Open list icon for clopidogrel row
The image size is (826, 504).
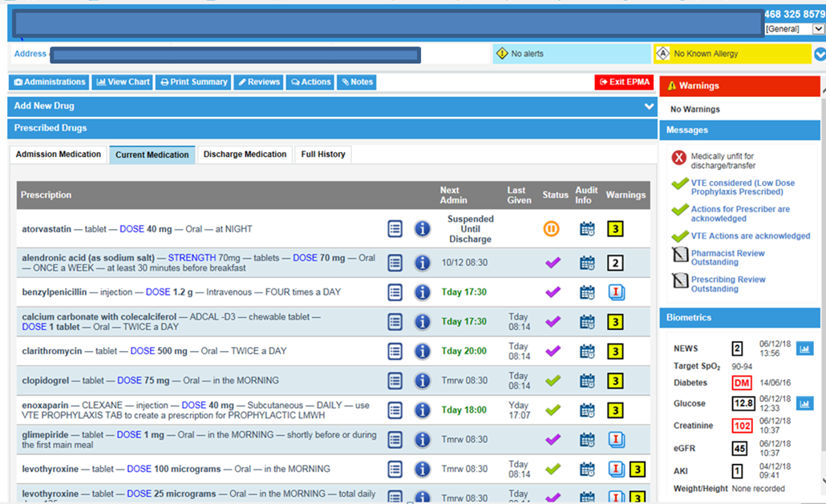[x=395, y=381]
